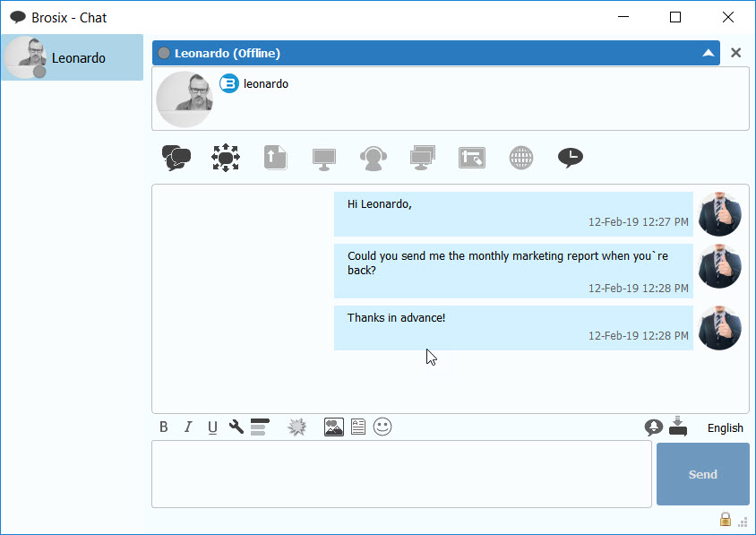
Task: Launch co-browse globe icon
Action: click(x=521, y=158)
